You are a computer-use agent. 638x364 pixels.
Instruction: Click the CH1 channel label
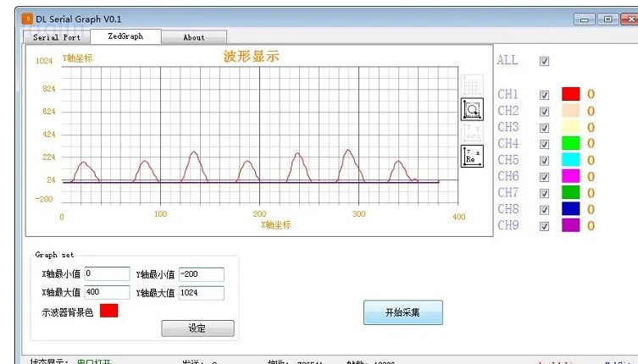508,94
